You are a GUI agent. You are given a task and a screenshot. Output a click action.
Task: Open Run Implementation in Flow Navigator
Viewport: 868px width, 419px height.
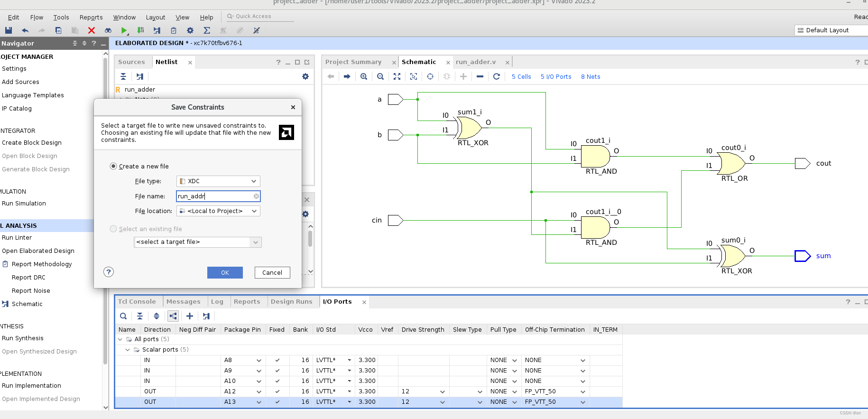click(31, 386)
